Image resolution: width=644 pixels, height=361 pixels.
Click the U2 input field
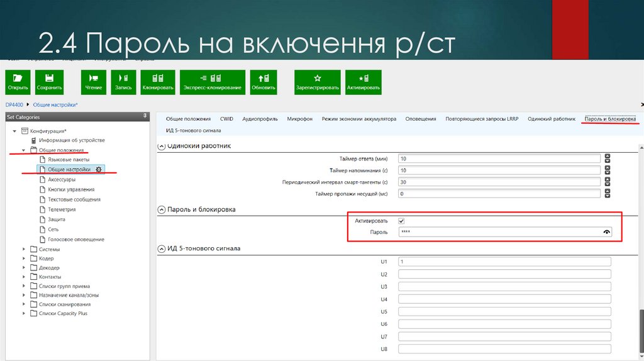pos(504,274)
